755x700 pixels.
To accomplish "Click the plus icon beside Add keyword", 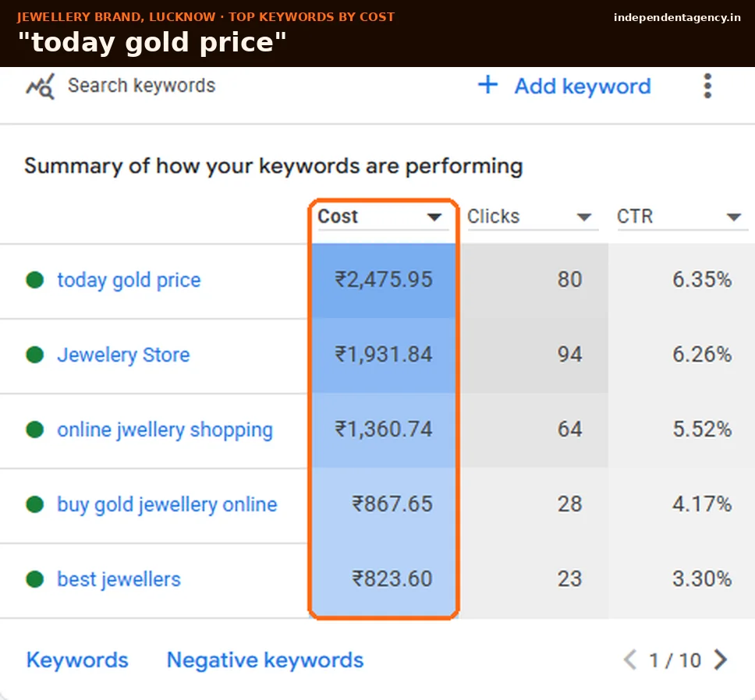I will (487, 85).
